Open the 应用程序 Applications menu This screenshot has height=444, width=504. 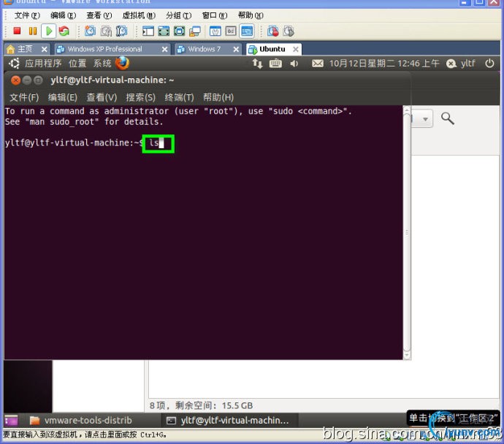(43, 64)
